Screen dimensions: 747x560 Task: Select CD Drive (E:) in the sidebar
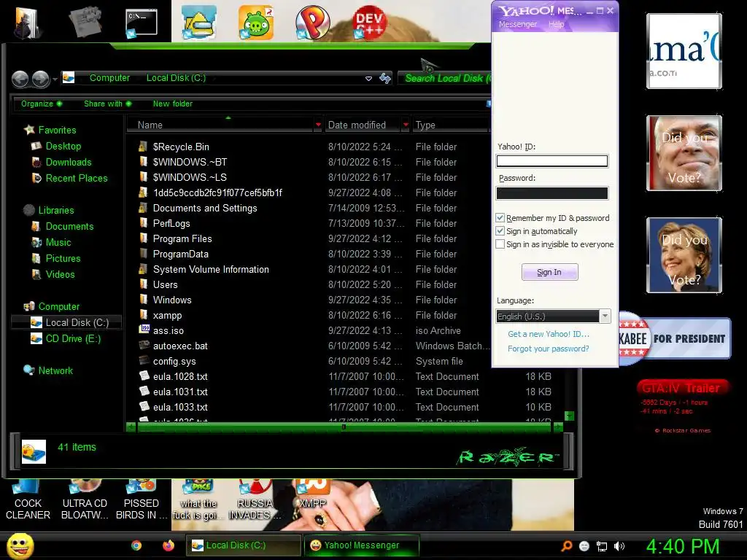[73, 338]
